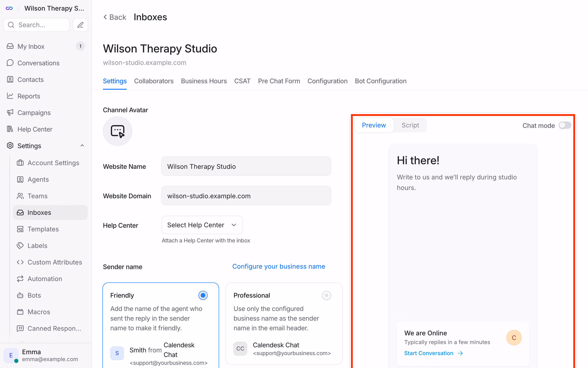Screen dimensions: 588x368
Task: Open Account Settings submenu item
Action: click(x=50, y=163)
